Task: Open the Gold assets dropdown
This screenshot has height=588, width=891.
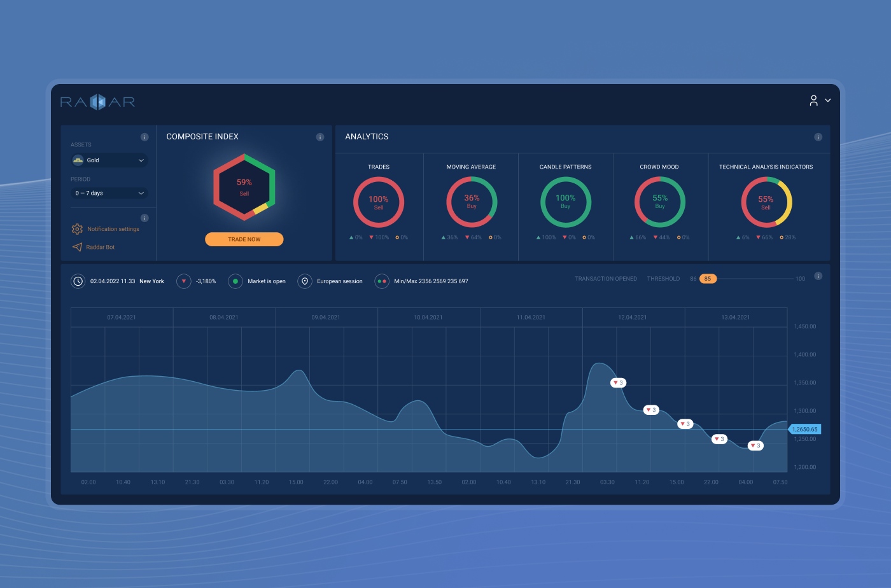Action: (x=109, y=160)
